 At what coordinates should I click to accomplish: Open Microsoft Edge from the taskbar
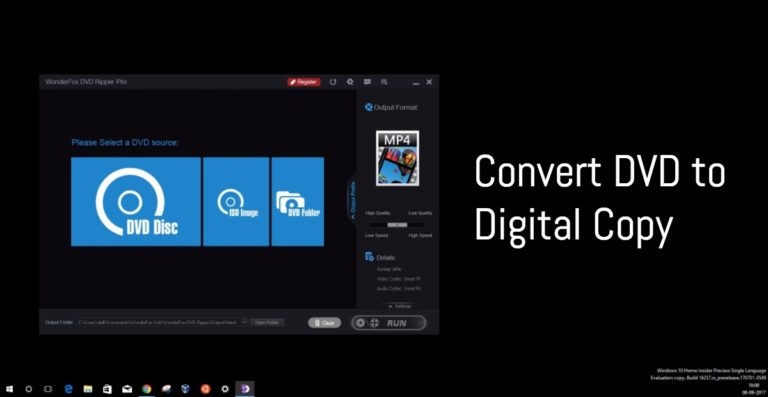[x=69, y=389]
